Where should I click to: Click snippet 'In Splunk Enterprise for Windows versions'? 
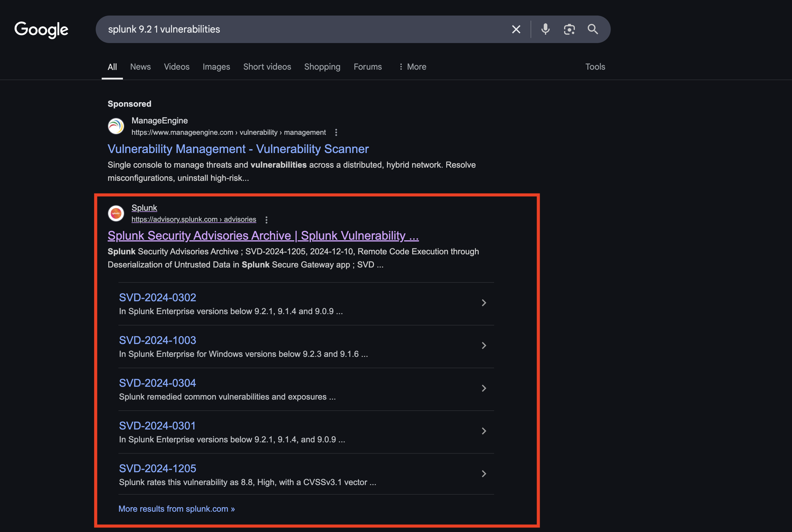pos(243,354)
